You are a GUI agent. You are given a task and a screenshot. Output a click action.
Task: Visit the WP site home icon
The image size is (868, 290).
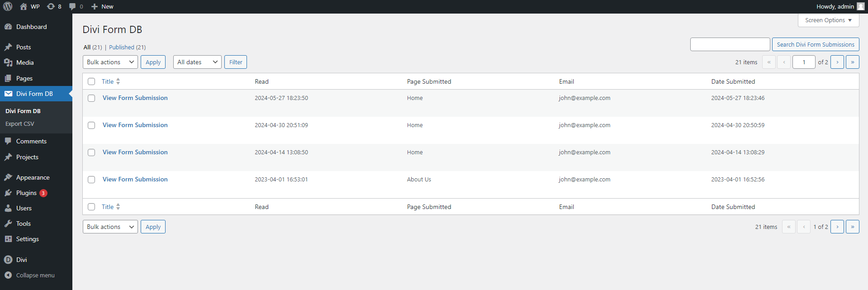[x=24, y=6]
